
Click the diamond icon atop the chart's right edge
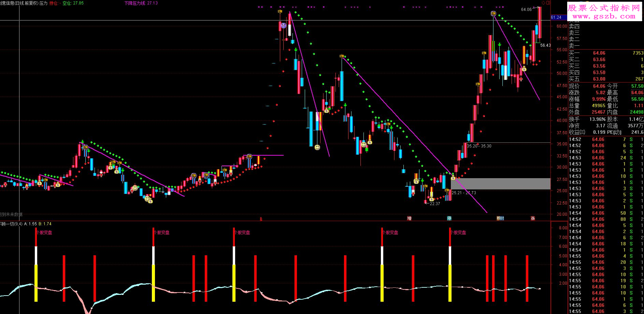[x=543, y=3]
